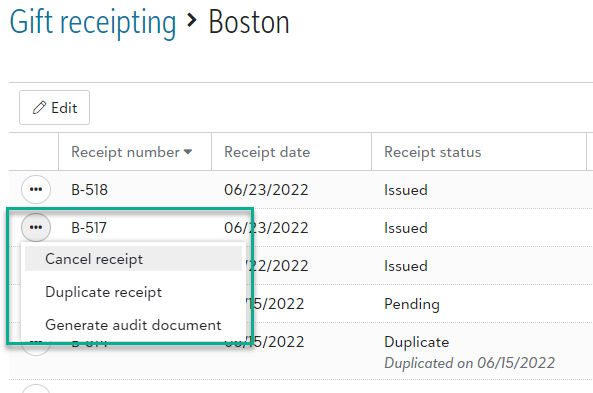The height and width of the screenshot is (393, 593).
Task: Click the Edit button
Action: click(54, 107)
